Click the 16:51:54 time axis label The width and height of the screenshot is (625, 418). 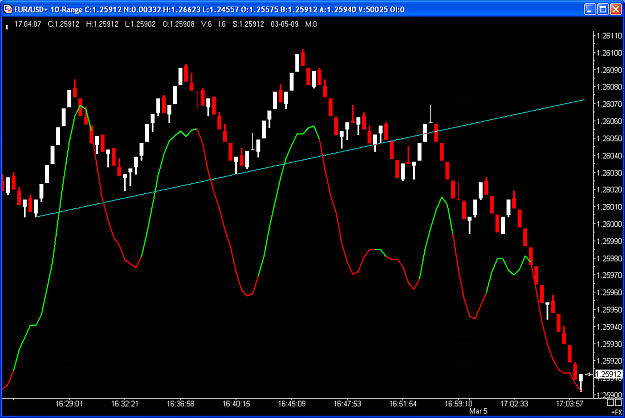(x=403, y=404)
